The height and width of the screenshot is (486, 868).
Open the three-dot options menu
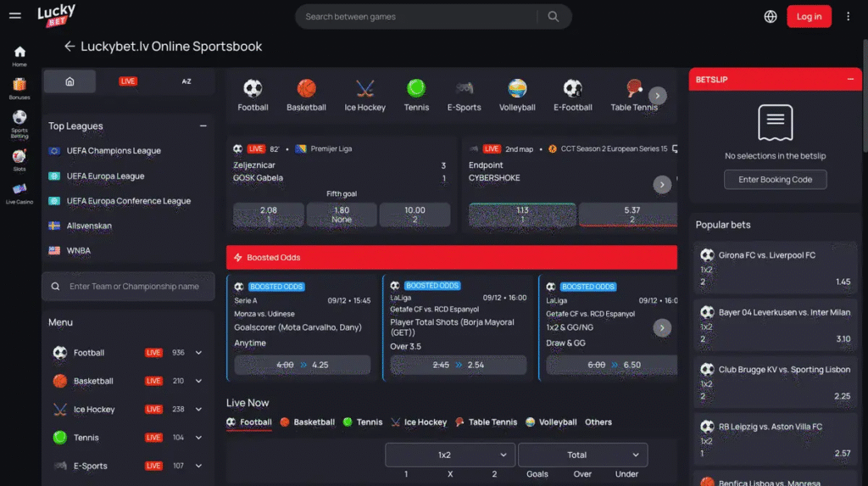[848, 17]
